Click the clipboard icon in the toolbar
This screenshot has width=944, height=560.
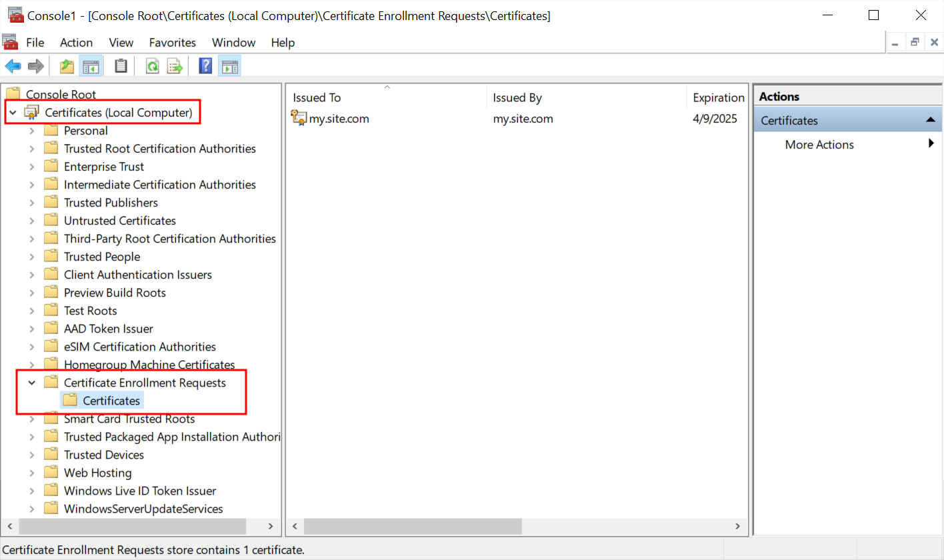pos(121,66)
